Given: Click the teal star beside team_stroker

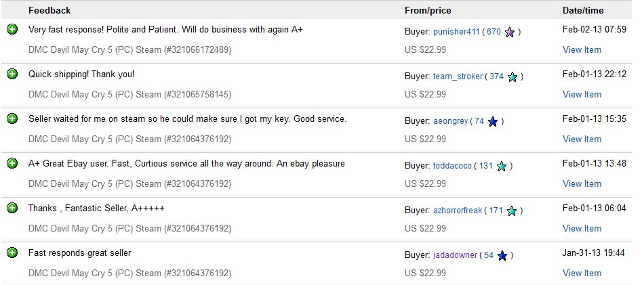Looking at the screenshot, I should click(512, 76).
